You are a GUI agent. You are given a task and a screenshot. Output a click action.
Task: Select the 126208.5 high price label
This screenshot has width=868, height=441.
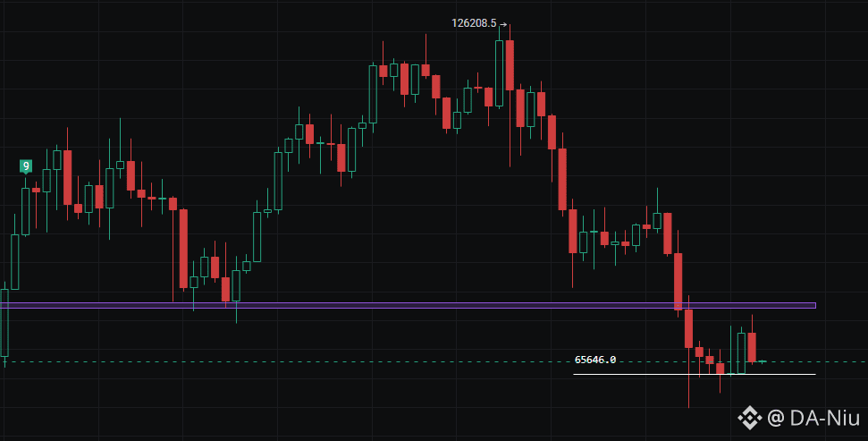coord(474,23)
